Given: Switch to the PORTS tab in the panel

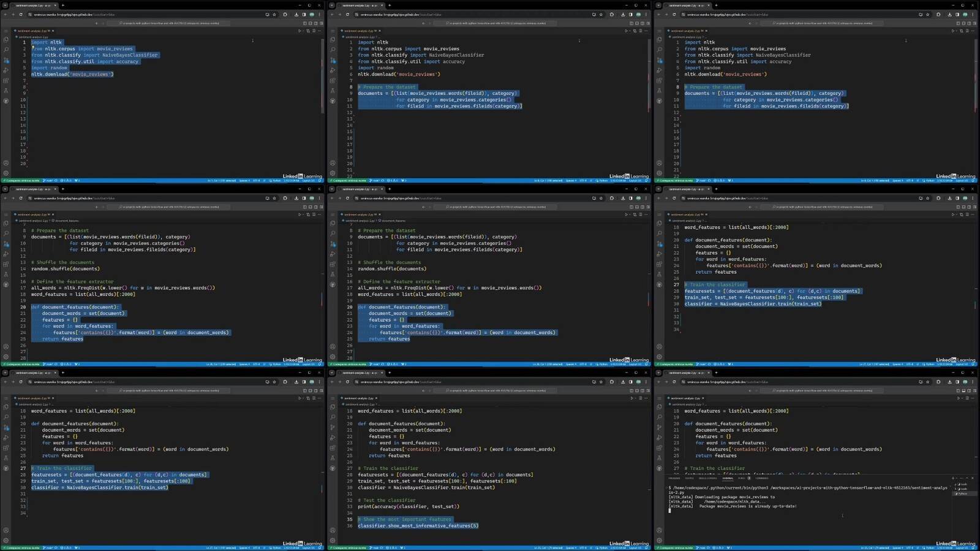Looking at the screenshot, I should coord(741,478).
